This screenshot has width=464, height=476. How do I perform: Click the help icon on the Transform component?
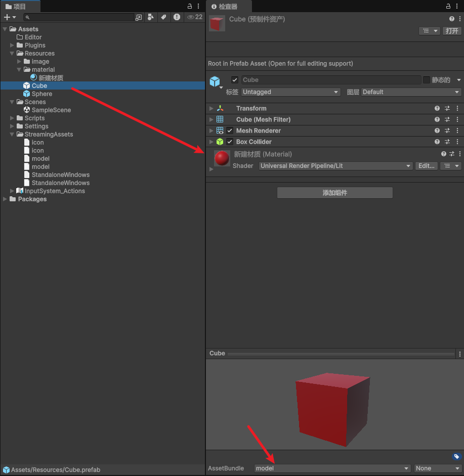(x=437, y=108)
